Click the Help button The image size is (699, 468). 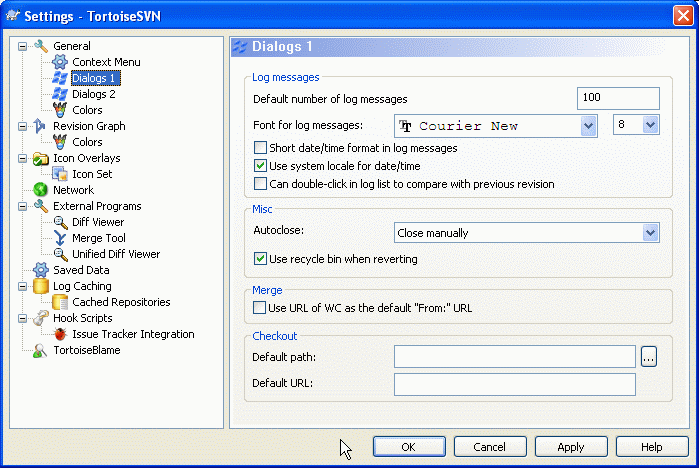pyautogui.click(x=652, y=447)
